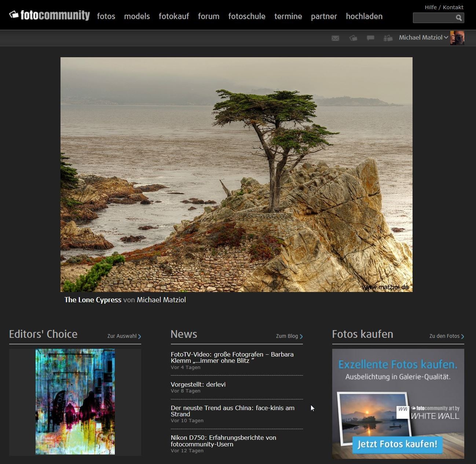
Task: Go to the fotoschule menu item
Action: tap(246, 17)
